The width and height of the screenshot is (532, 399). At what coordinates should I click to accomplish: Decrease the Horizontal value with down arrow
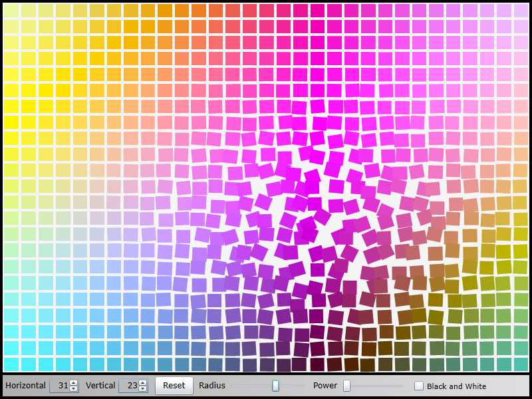[x=74, y=389]
